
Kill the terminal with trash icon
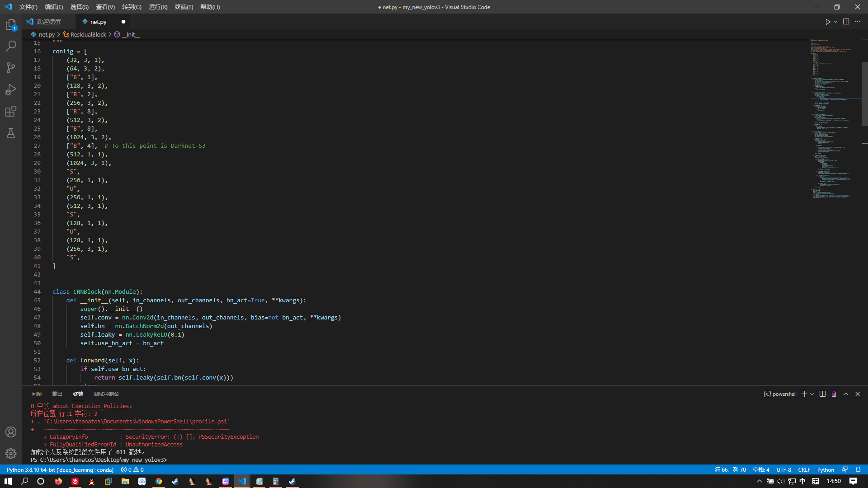834,394
